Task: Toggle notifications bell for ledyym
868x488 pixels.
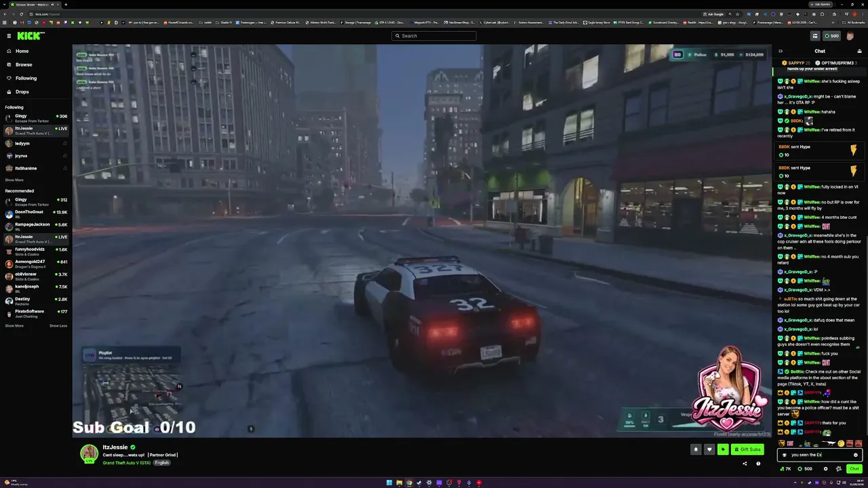Action: (65, 144)
